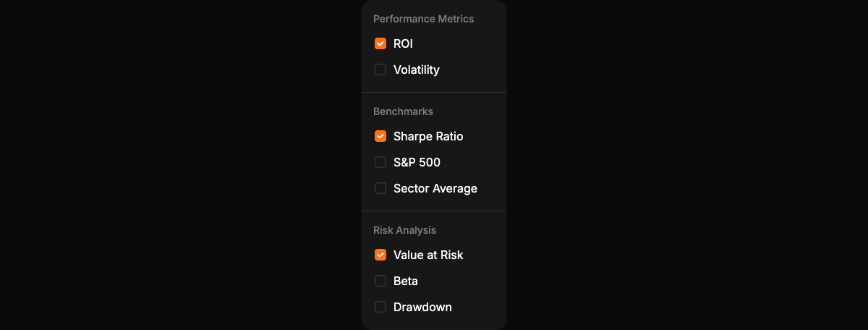Tick the S&P 500 checkbox
868x330 pixels.
coord(380,162)
